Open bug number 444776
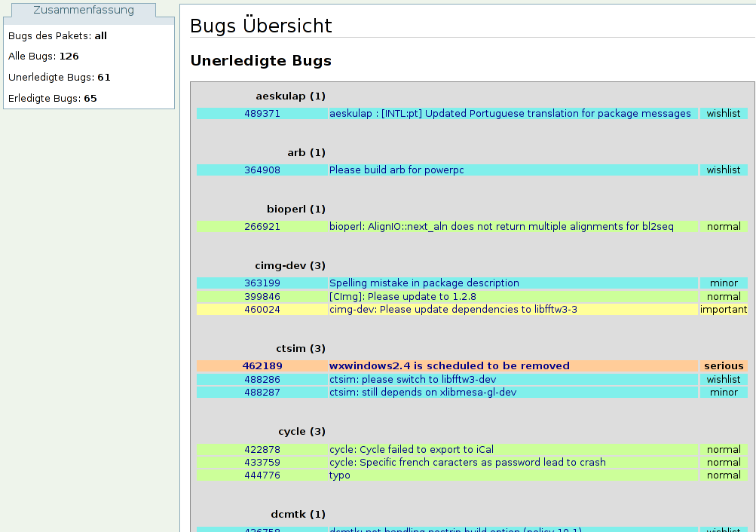Viewport: 756px width, 532px height. tap(262, 475)
